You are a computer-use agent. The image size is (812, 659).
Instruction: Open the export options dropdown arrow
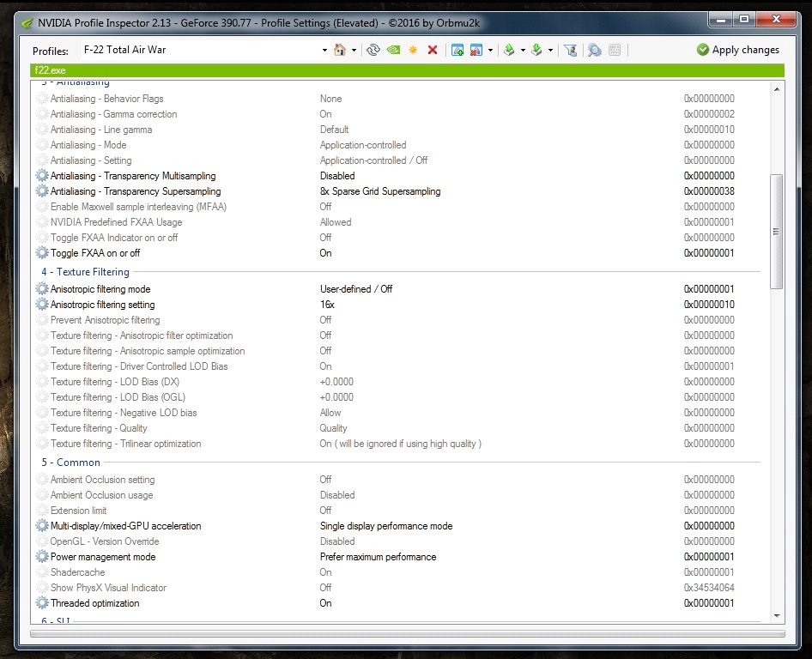click(x=523, y=51)
